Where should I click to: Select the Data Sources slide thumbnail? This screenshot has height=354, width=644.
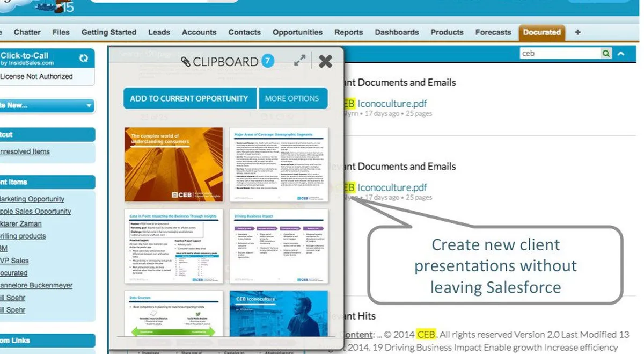(x=174, y=314)
